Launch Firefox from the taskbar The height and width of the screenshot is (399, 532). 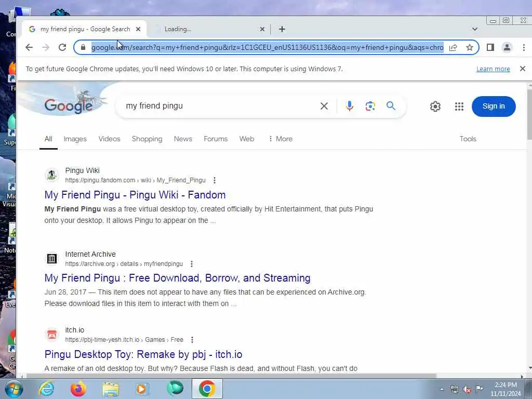pyautogui.click(x=78, y=389)
